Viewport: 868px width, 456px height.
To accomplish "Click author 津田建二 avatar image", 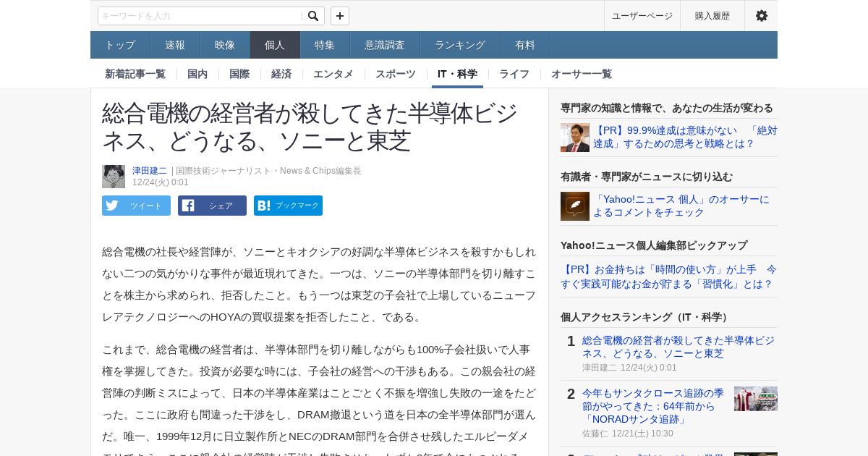I will pos(114,177).
